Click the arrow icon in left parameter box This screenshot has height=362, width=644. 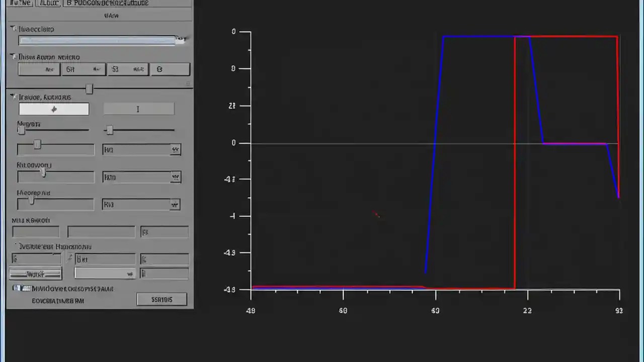click(54, 109)
